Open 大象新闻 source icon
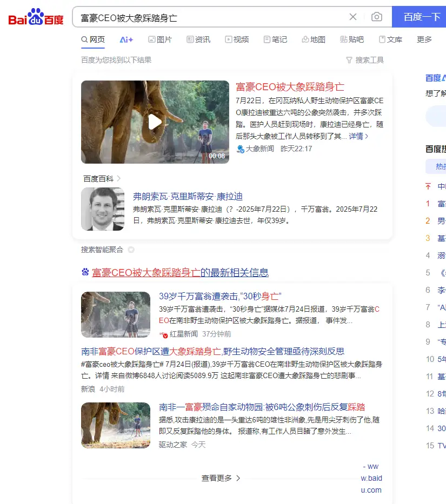Image resolution: width=446 pixels, height=504 pixels. (x=241, y=149)
